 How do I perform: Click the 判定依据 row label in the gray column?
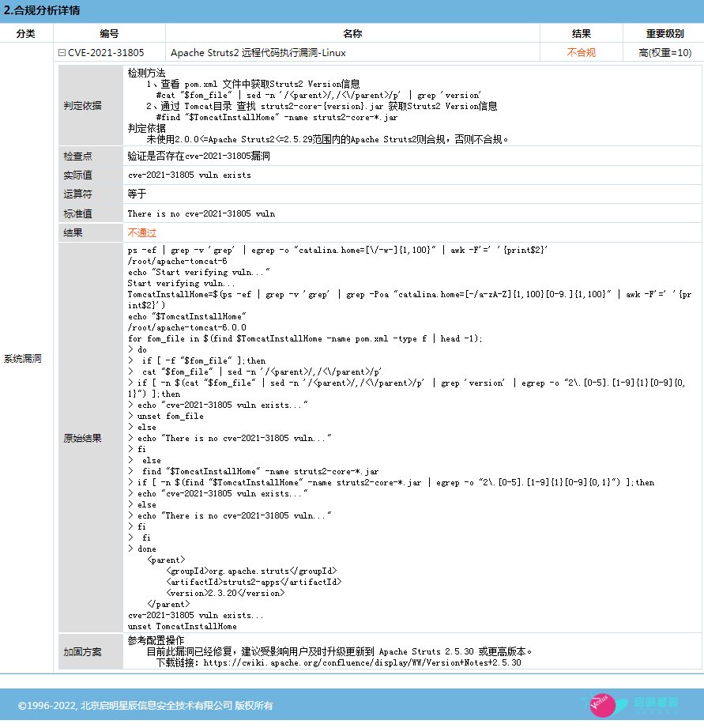[83, 106]
